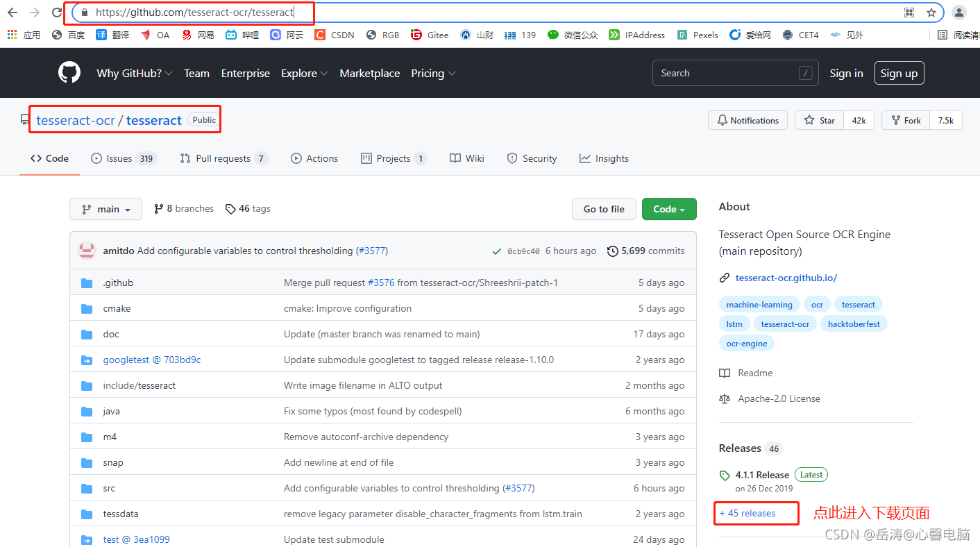Open the 百度 bookmark

point(69,35)
